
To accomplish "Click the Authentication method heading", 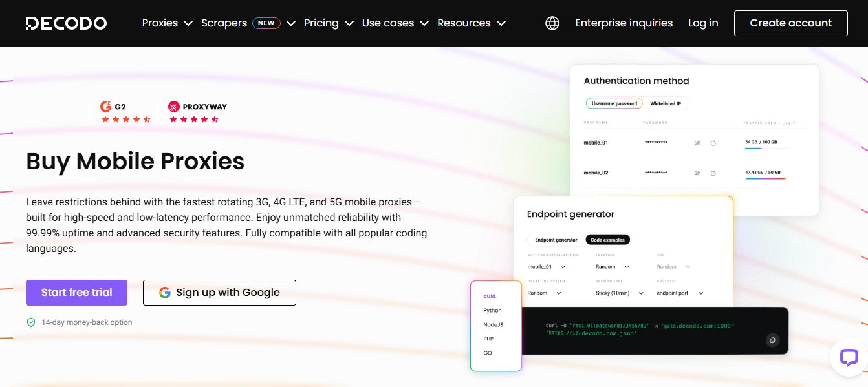I will (636, 81).
